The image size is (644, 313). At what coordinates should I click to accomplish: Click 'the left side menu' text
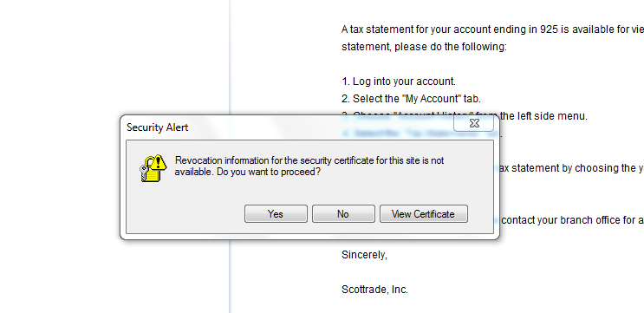coord(543,116)
